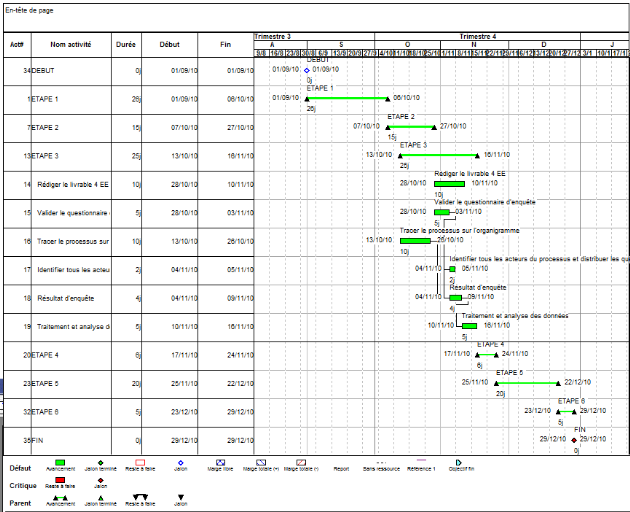Select the ETAPE 6 summary bar in Gantt chart
The image size is (630, 512).
pyautogui.click(x=566, y=412)
